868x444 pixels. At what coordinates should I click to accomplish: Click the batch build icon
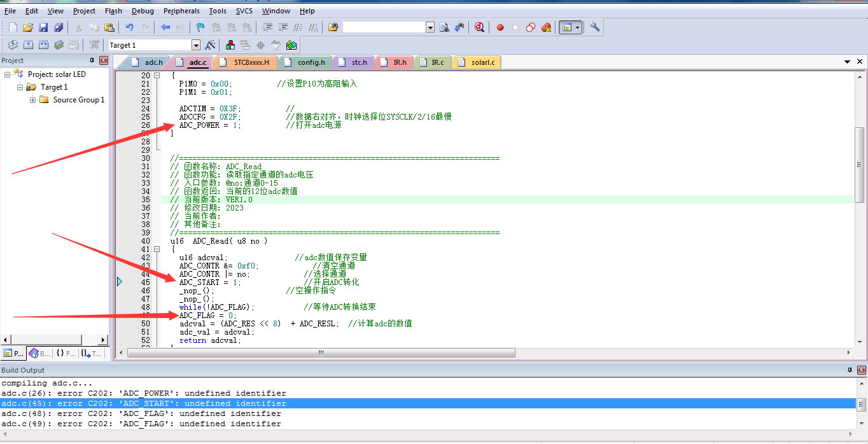click(x=59, y=45)
